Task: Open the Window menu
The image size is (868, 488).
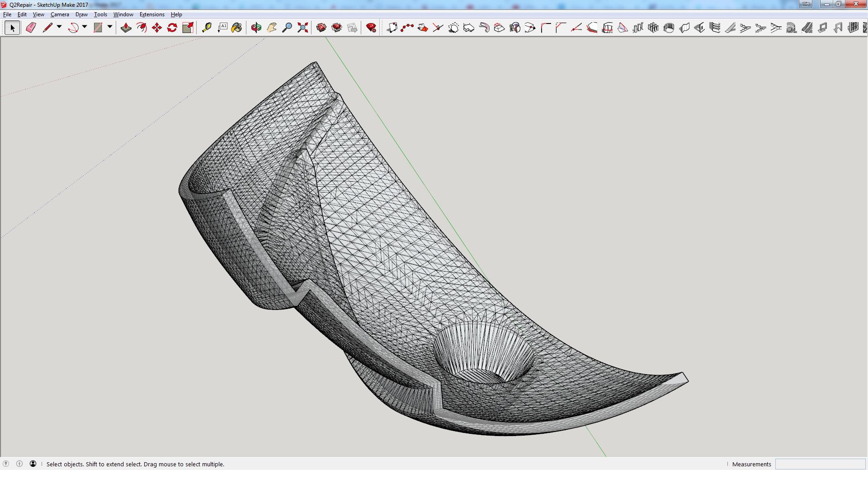Action: point(123,14)
